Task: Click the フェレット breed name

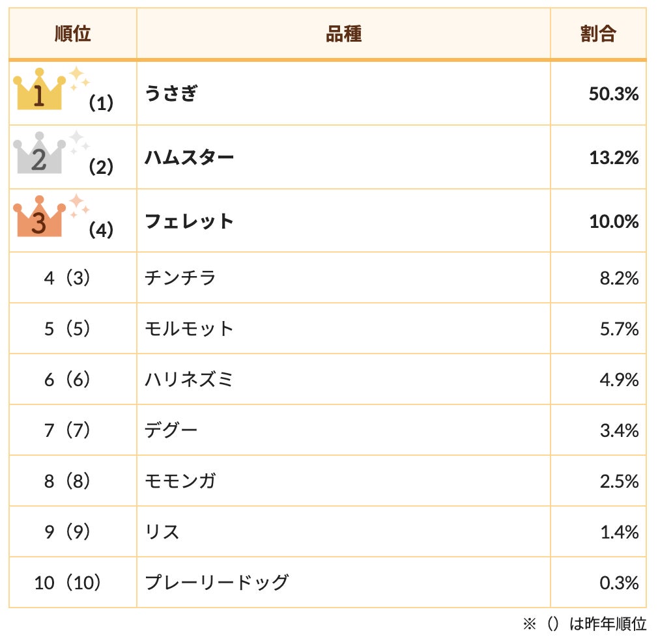Action: (x=189, y=221)
